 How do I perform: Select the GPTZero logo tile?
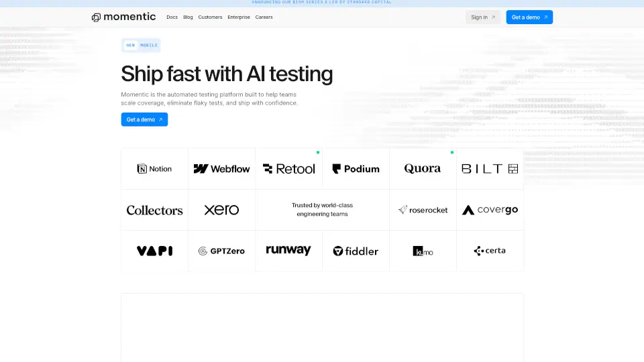[x=221, y=251]
